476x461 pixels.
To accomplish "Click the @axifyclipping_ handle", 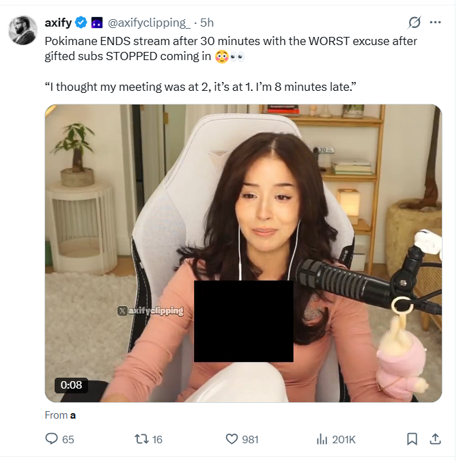I will click(x=149, y=23).
